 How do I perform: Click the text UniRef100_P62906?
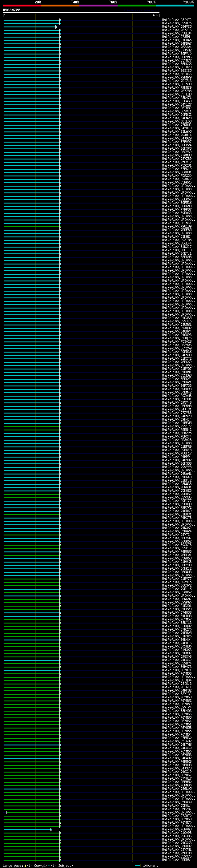(x=177, y=345)
